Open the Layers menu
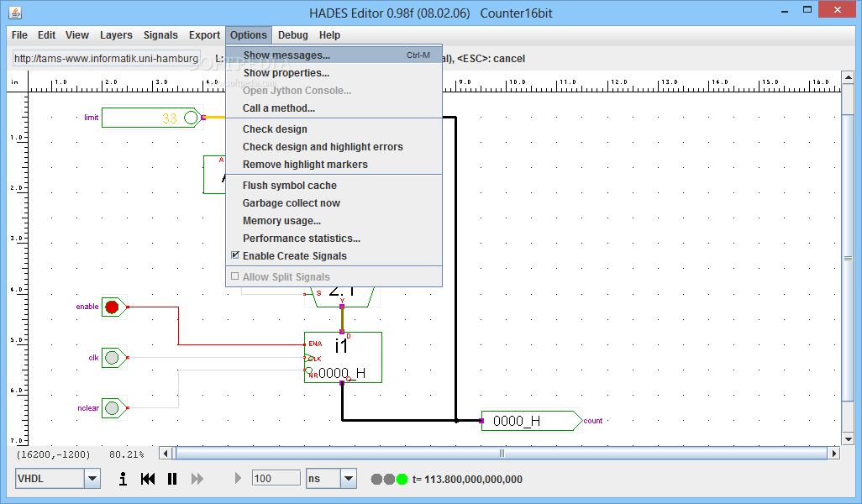862x504 pixels. (x=116, y=35)
